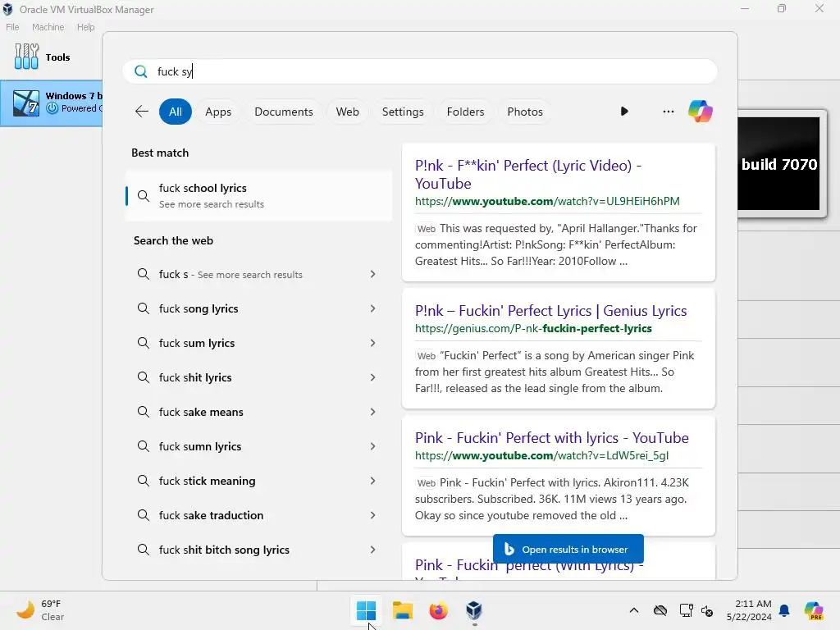Select best match 'fuck school lyrics'

point(258,195)
